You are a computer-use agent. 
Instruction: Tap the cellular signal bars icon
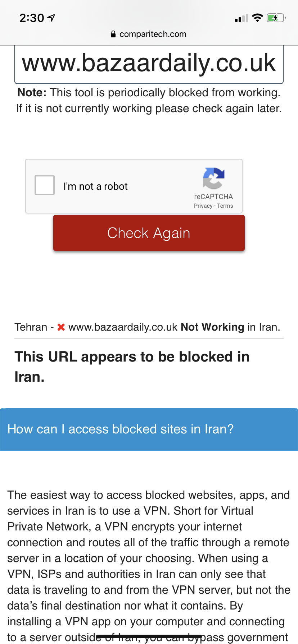click(241, 18)
